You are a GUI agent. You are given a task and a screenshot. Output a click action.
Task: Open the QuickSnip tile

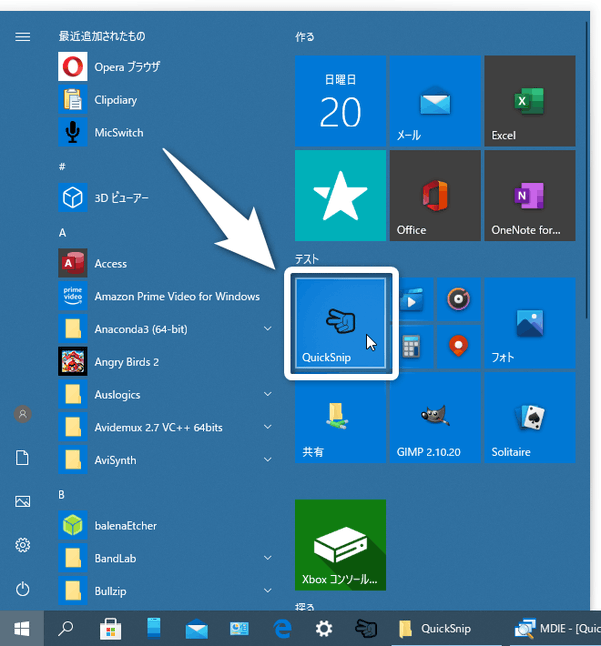(x=340, y=323)
